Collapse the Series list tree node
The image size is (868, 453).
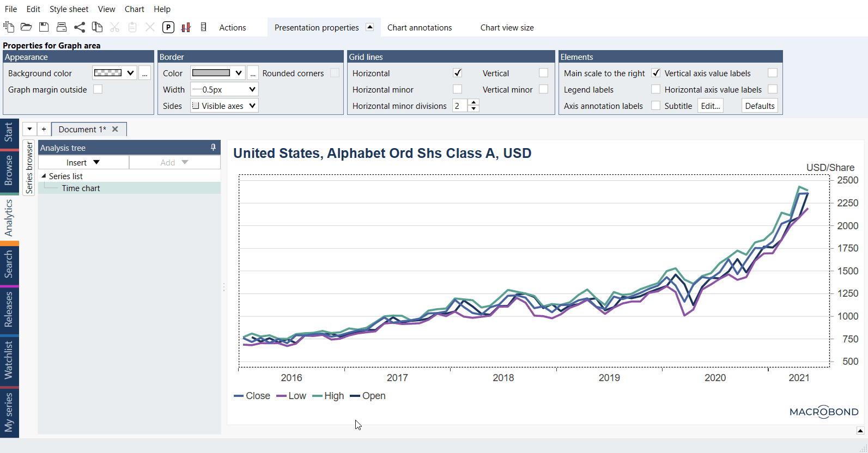click(44, 176)
